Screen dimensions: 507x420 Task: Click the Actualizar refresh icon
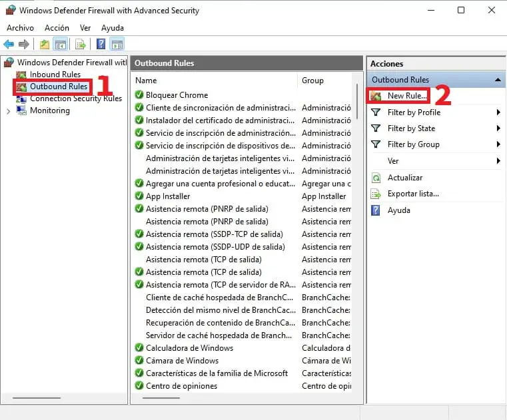376,178
